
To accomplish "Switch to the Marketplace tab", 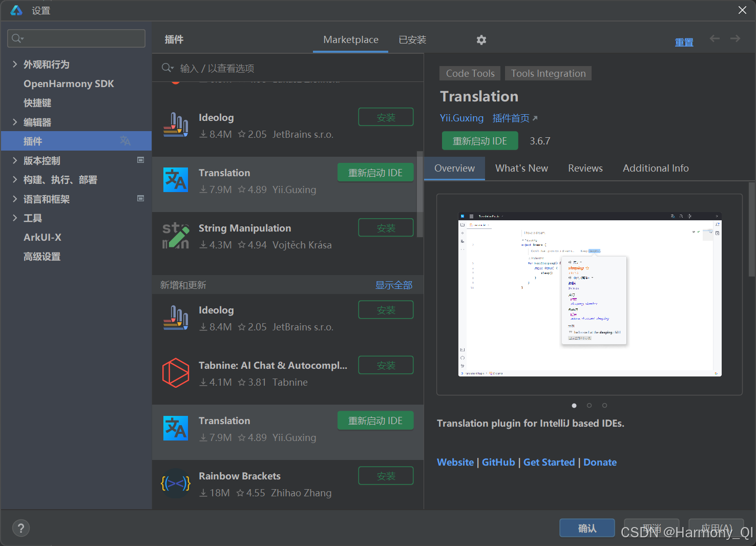I will click(351, 39).
